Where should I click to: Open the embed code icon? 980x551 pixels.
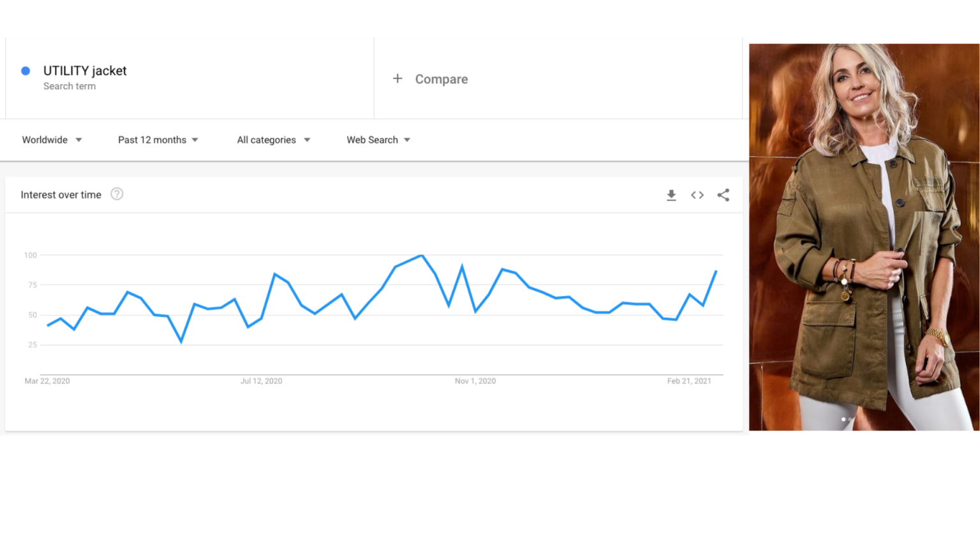(697, 195)
